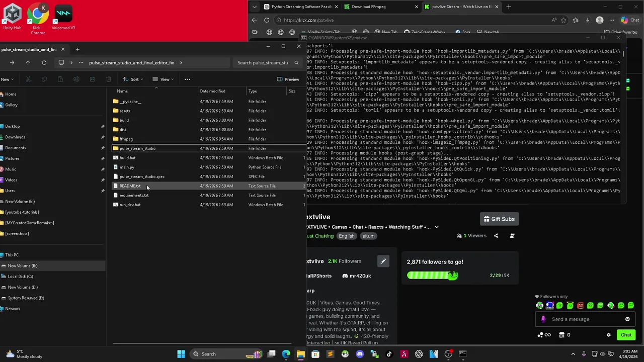This screenshot has height=362, width=644.
Task: Click the Gift Subs button
Action: 499,219
